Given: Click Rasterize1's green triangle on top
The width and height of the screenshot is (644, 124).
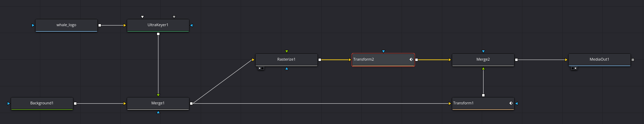Looking at the screenshot, I should pos(287,51).
